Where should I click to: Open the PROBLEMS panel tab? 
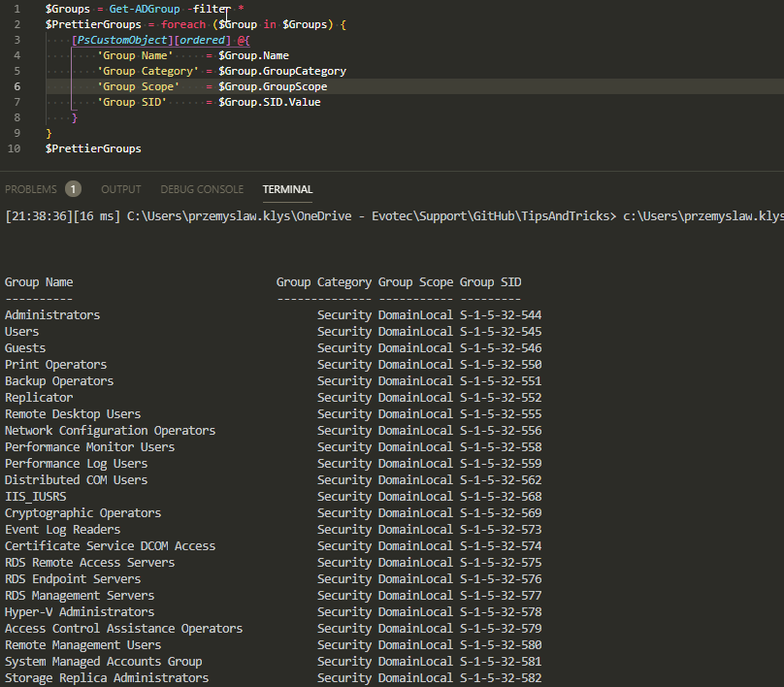tap(31, 189)
